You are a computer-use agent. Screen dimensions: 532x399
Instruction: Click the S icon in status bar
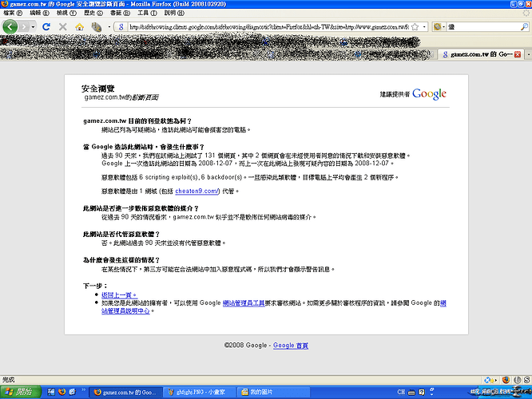[527, 380]
